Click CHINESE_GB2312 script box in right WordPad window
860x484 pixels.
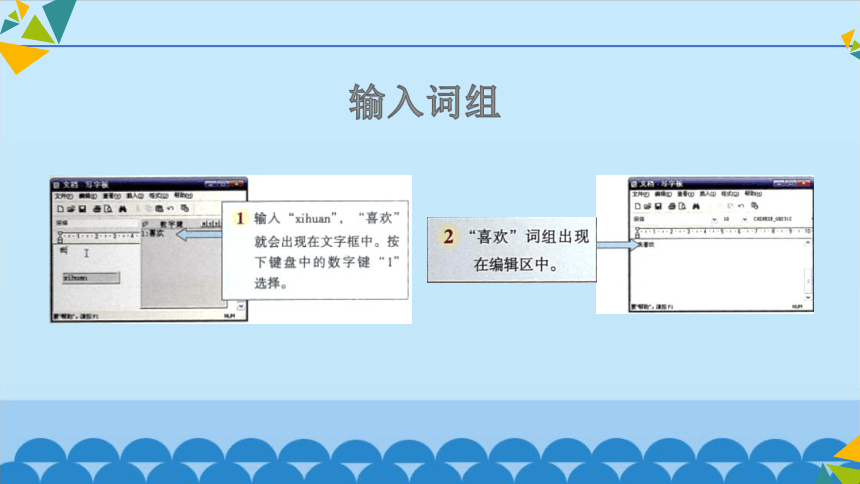772,219
